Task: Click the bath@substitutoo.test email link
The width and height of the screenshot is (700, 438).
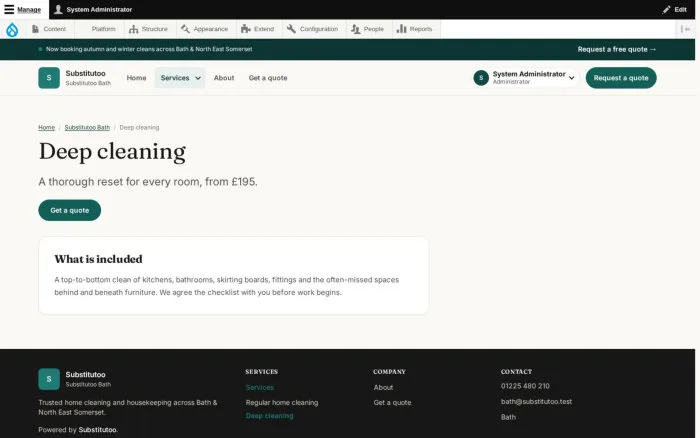Action: pyautogui.click(x=536, y=401)
